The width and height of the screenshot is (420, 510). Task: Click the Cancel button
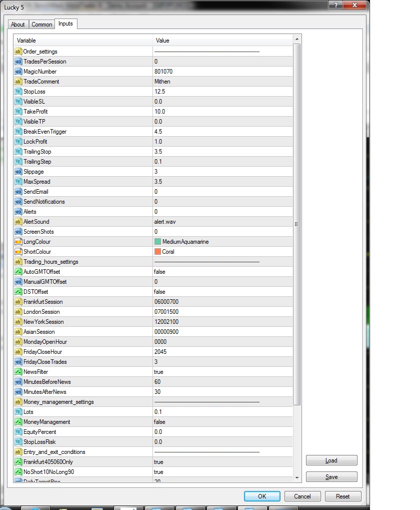tap(302, 496)
